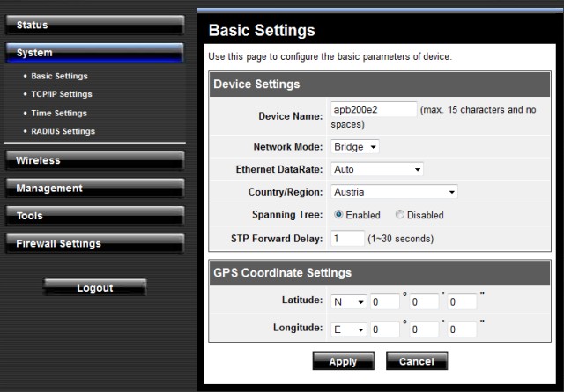Select the Enabled Spanning Tree radio button
Viewport: 564px width, 392px height.
pyautogui.click(x=338, y=215)
